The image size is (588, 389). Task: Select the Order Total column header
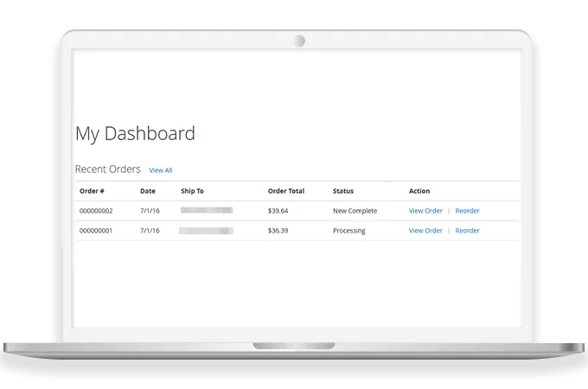tap(286, 191)
